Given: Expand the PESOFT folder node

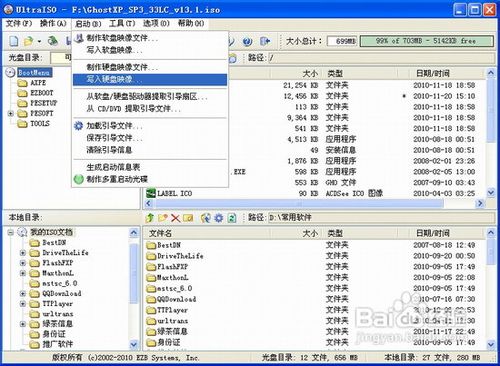Looking at the screenshot, I should (11, 114).
